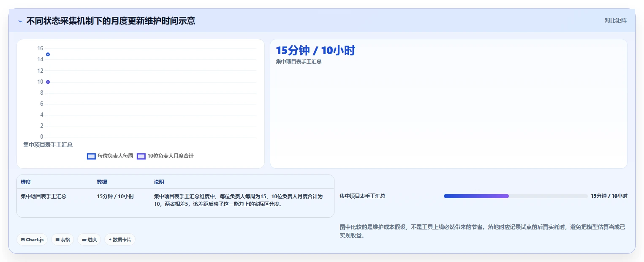Click table cell 集中项目表手工汇总 under 维度

point(43,196)
